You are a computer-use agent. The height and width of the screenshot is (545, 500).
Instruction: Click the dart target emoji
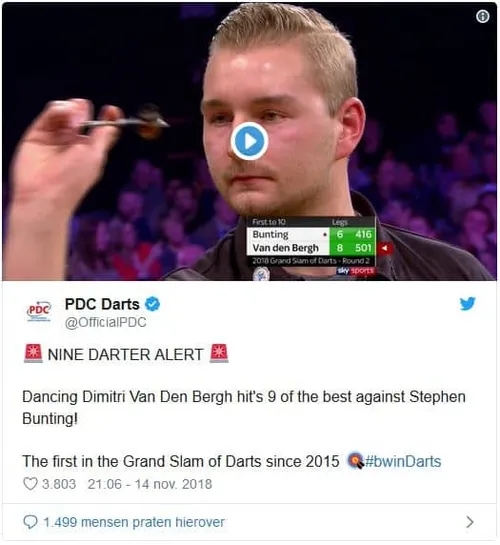click(355, 461)
